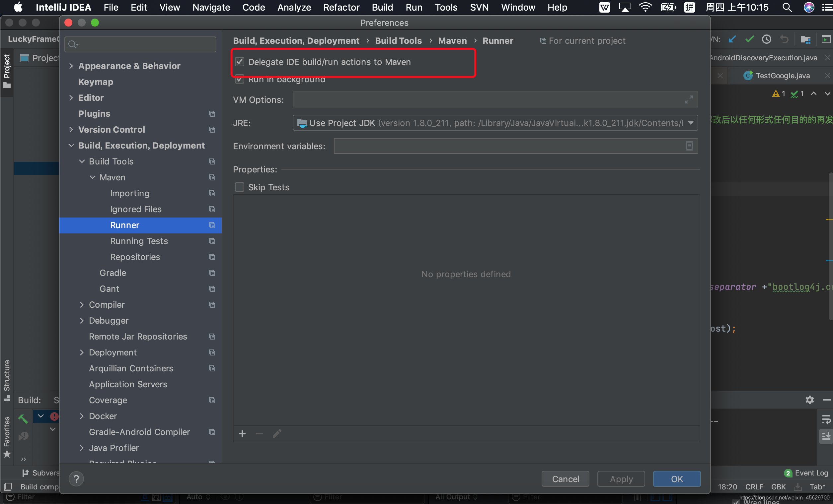Click the plus icon to add a property

242,433
